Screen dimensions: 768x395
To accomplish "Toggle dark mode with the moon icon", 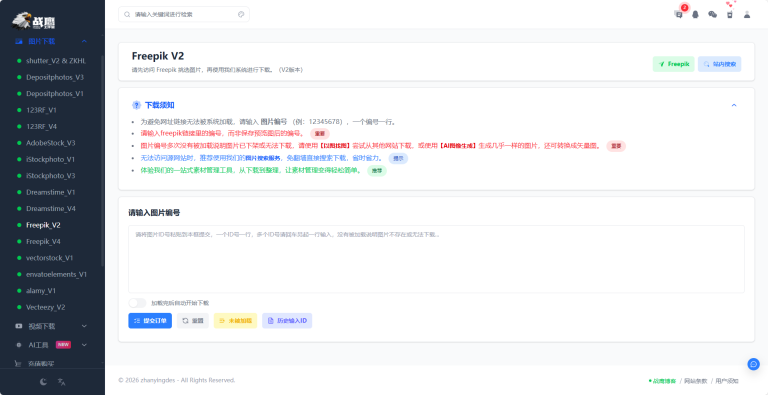I will pos(44,382).
